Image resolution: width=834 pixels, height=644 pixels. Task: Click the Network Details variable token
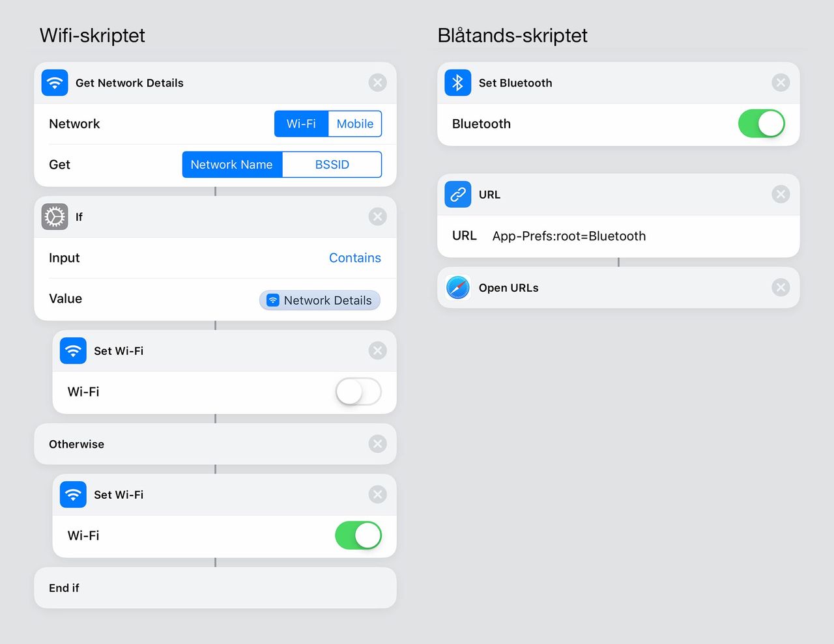pyautogui.click(x=320, y=300)
